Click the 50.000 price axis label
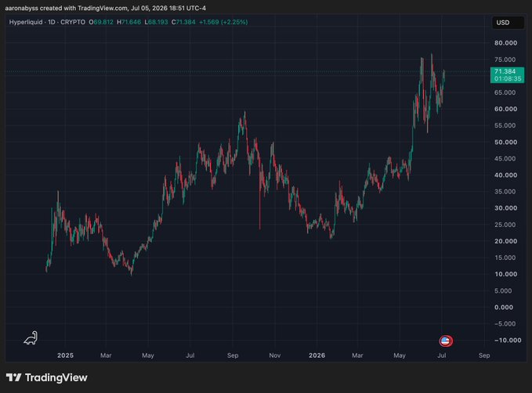 click(505, 142)
